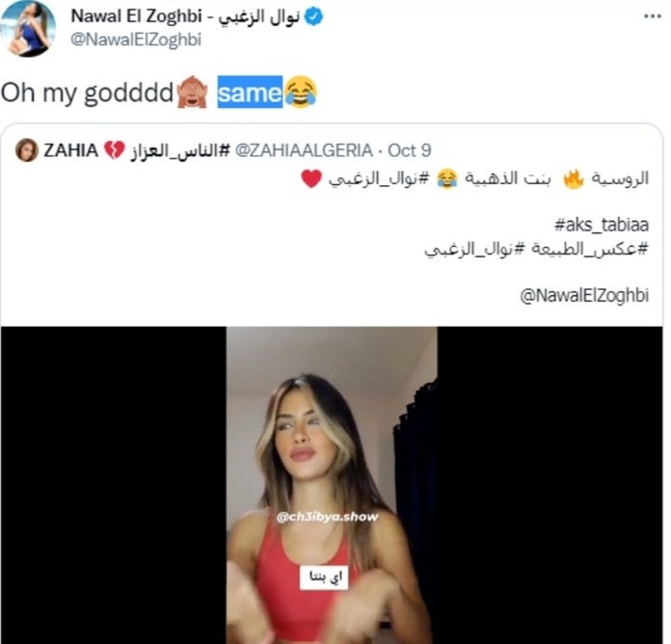Image resolution: width=671 pixels, height=644 pixels.
Task: Click the laughing tears emoji after same
Action: pos(301,92)
